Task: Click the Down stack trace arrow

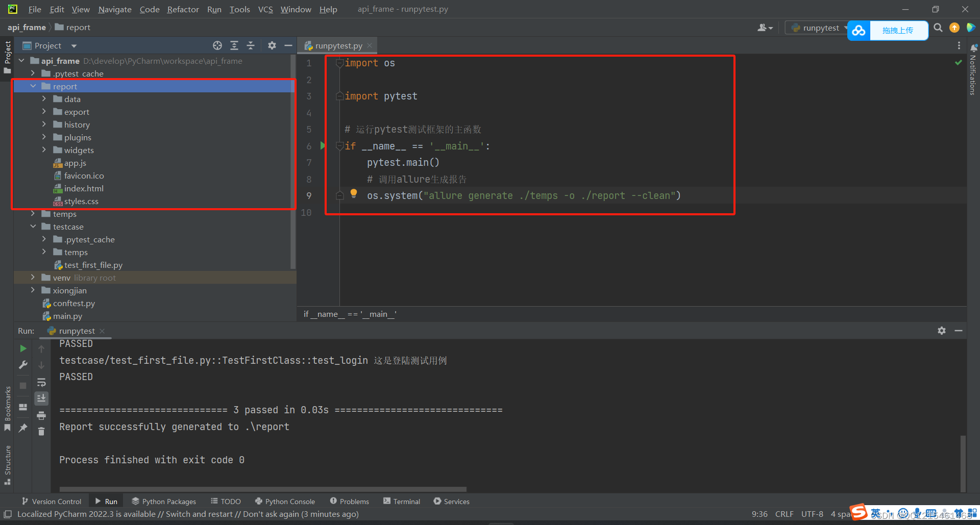Action: tap(41, 365)
